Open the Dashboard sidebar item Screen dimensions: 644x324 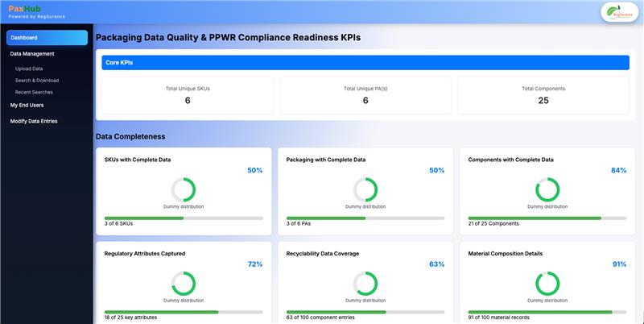click(x=47, y=38)
